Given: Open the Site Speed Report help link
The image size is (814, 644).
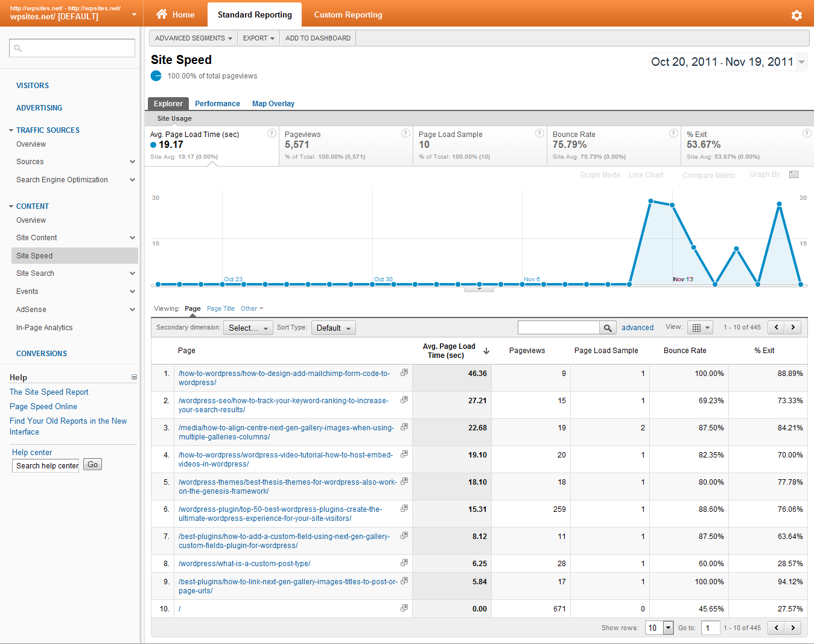Looking at the screenshot, I should 49,392.
